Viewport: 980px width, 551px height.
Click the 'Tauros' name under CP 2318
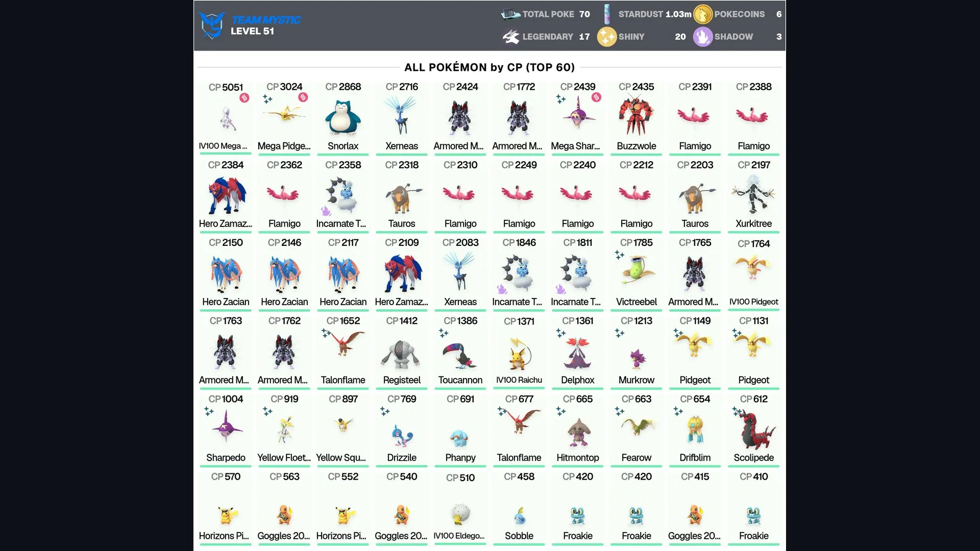(402, 223)
